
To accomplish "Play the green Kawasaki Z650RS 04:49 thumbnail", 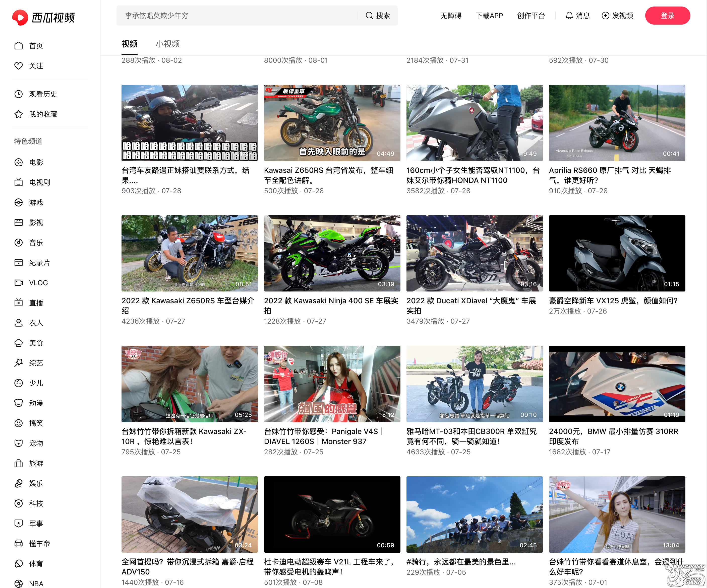I will pos(332,123).
